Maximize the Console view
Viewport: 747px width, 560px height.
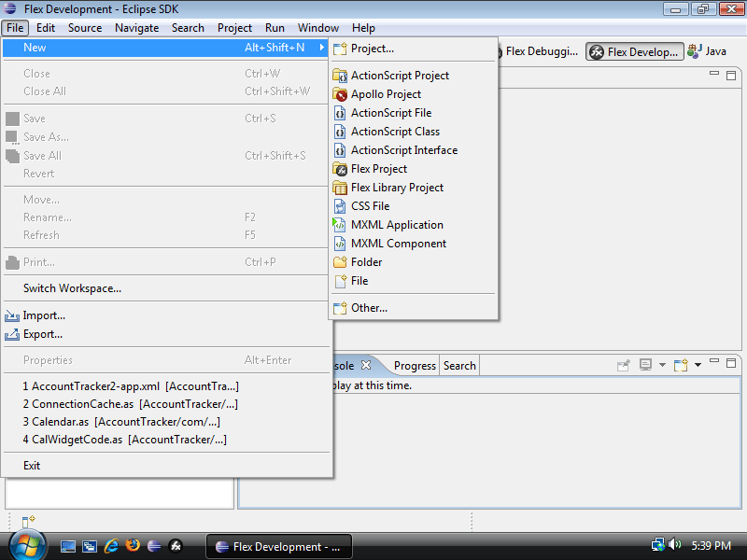pos(731,361)
